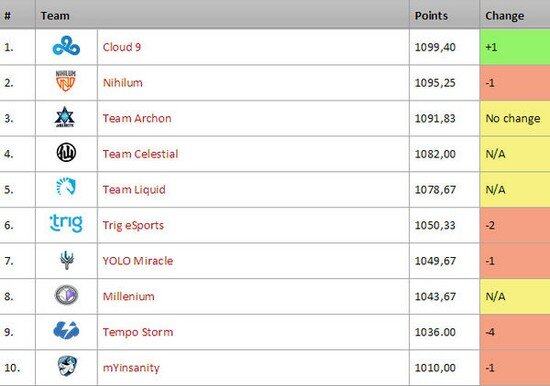The height and width of the screenshot is (386, 550).
Task: Select the yellow No change cell
Action: point(515,119)
